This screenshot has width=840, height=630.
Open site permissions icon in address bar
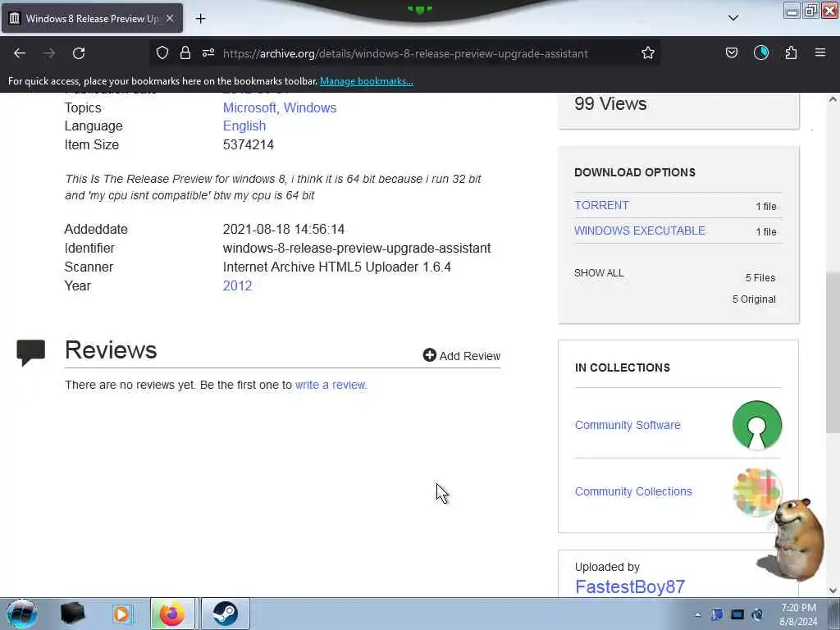point(208,52)
